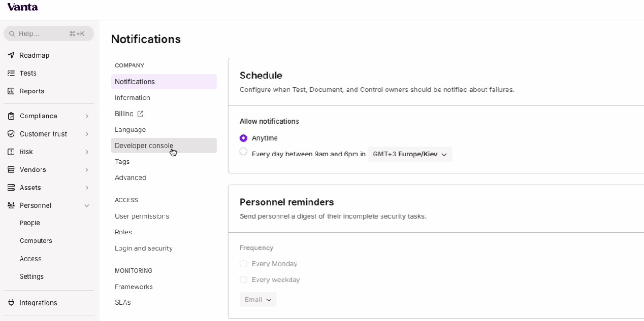Click the Billing external link icon

(x=141, y=114)
